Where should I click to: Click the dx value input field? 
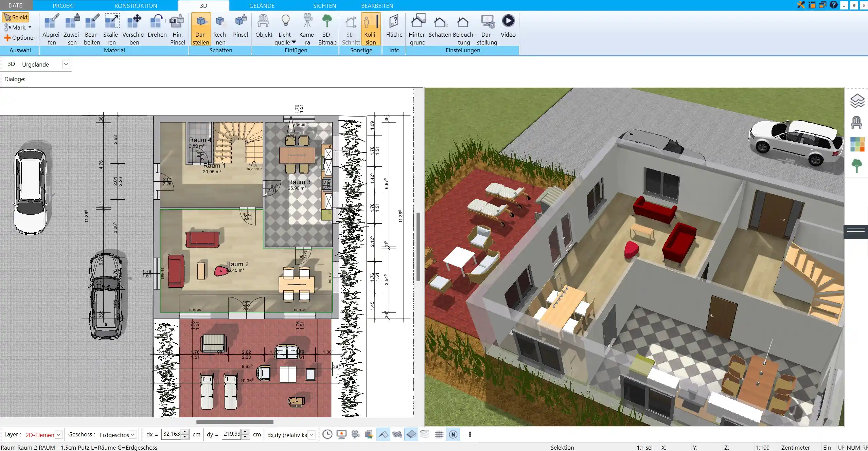(x=171, y=434)
